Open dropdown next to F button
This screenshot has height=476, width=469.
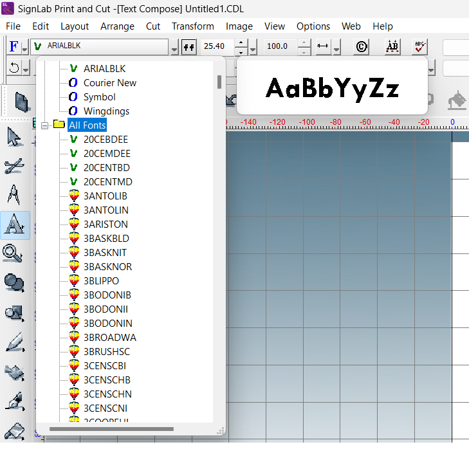click(25, 47)
